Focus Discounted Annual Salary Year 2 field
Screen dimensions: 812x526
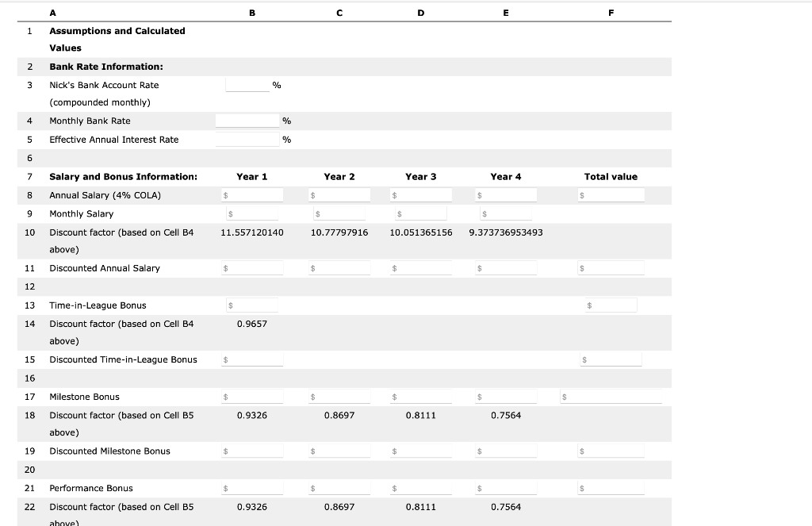[339, 268]
